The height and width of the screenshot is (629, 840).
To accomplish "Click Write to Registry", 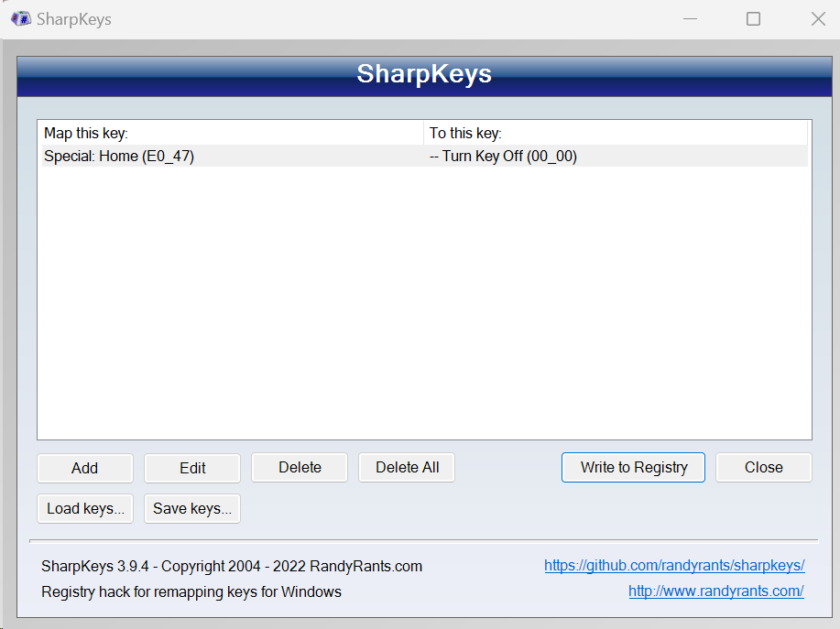I will [632, 467].
